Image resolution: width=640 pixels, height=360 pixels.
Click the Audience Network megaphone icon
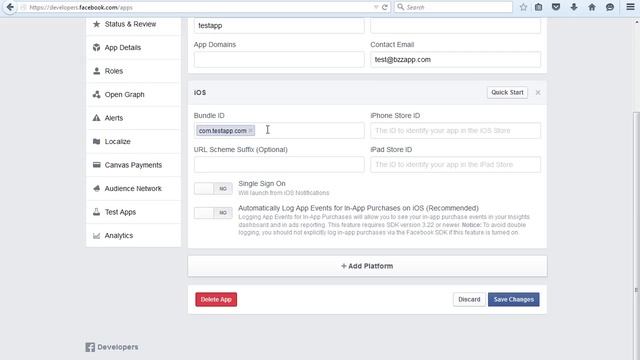[x=96, y=189]
